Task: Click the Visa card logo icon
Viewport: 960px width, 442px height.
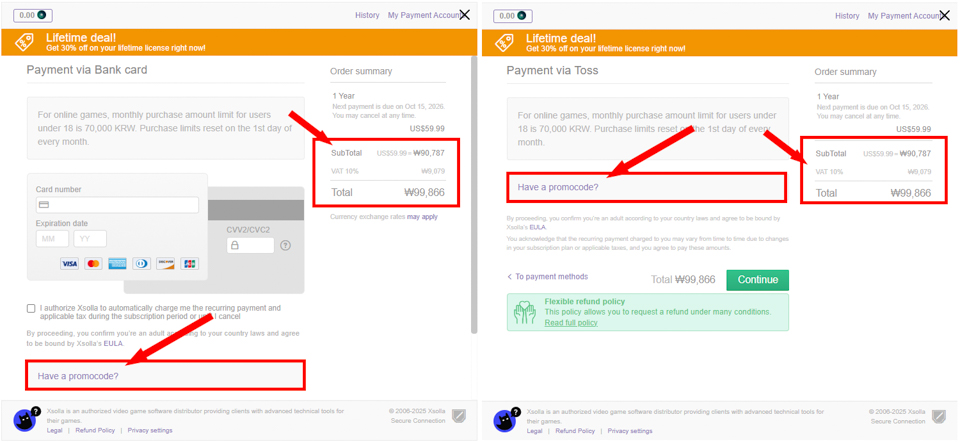Action: tap(69, 264)
